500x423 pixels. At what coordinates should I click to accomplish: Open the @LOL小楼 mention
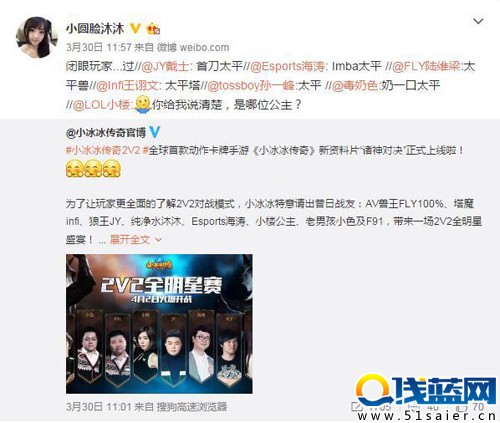[x=101, y=105]
